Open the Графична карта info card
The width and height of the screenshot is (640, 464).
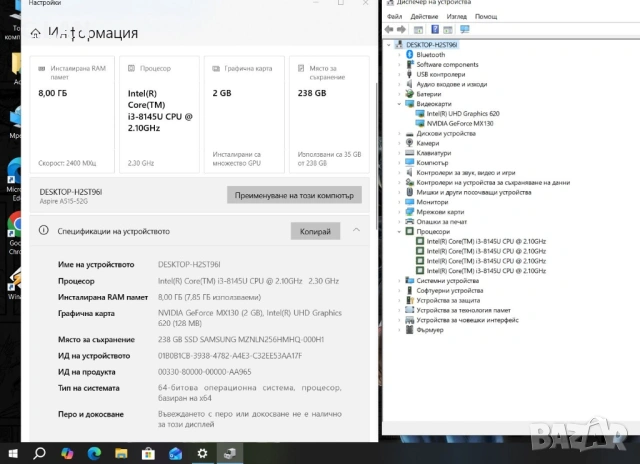point(244,115)
